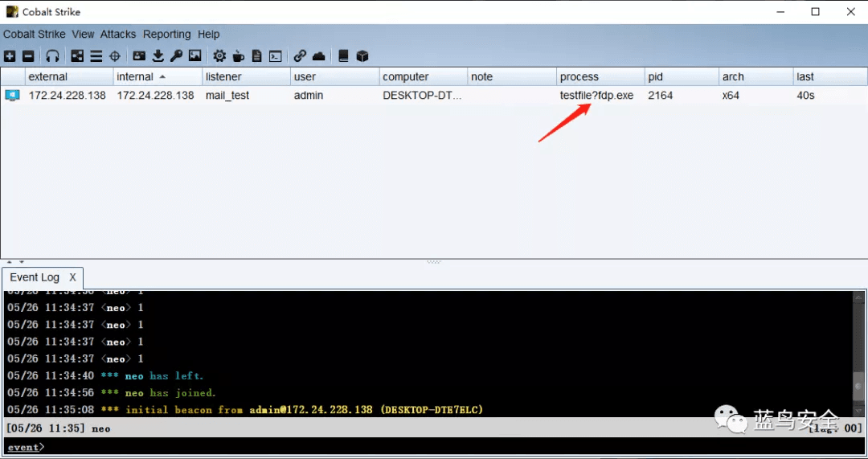Click the MS Office macro document icon
The height and width of the screenshot is (459, 868).
(257, 56)
